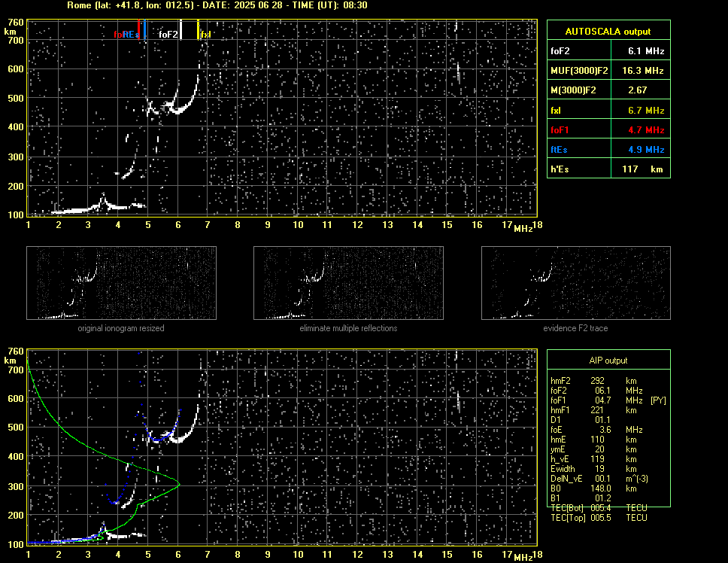Select the foE 3.6 MHz row
This screenshot has height=563, width=728.
click(596, 430)
